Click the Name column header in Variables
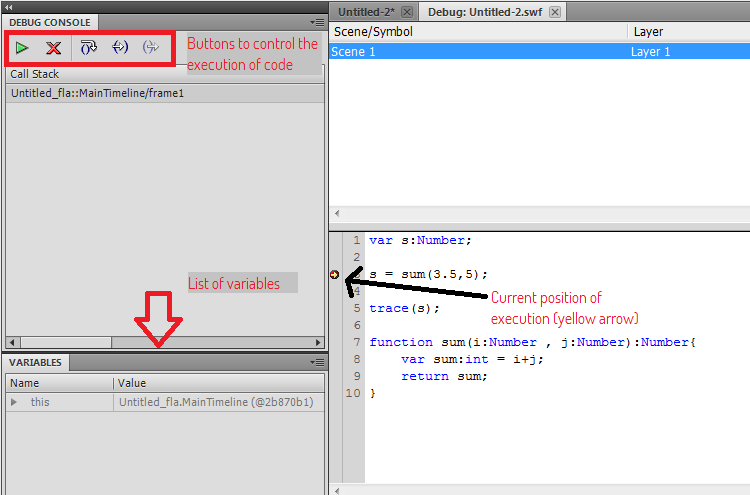750x495 pixels. click(x=60, y=383)
